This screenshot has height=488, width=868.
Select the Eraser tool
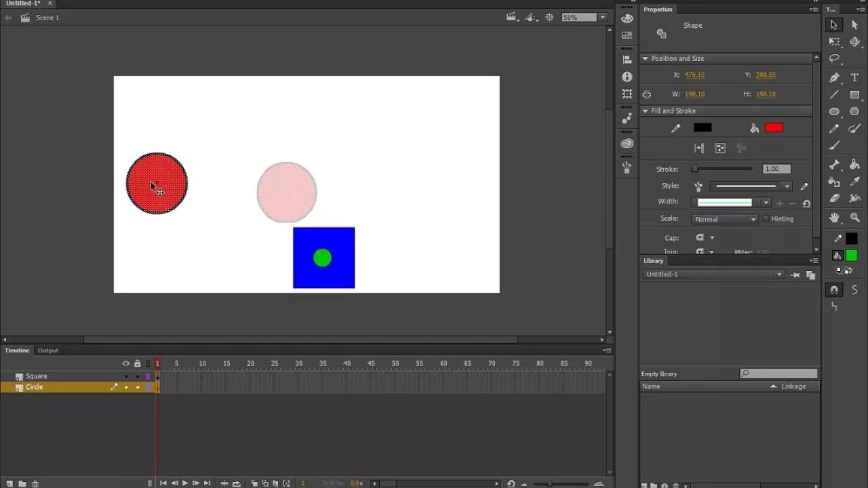pyautogui.click(x=834, y=199)
